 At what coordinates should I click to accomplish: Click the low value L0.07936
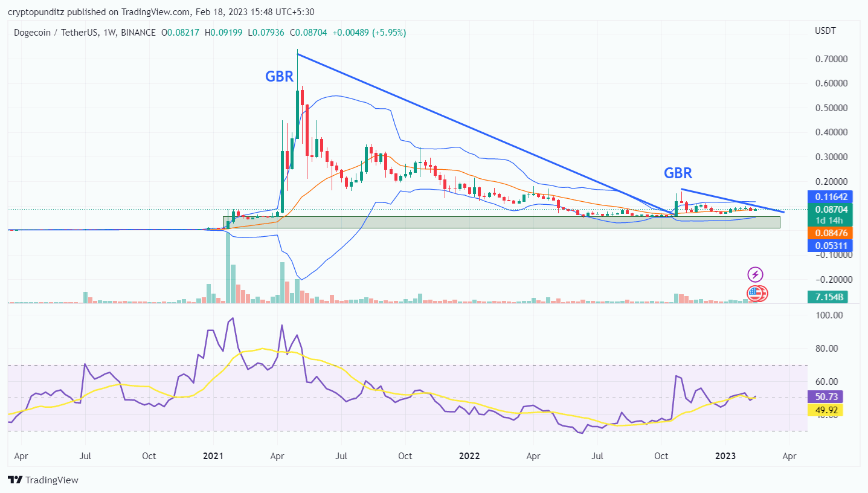(x=267, y=33)
